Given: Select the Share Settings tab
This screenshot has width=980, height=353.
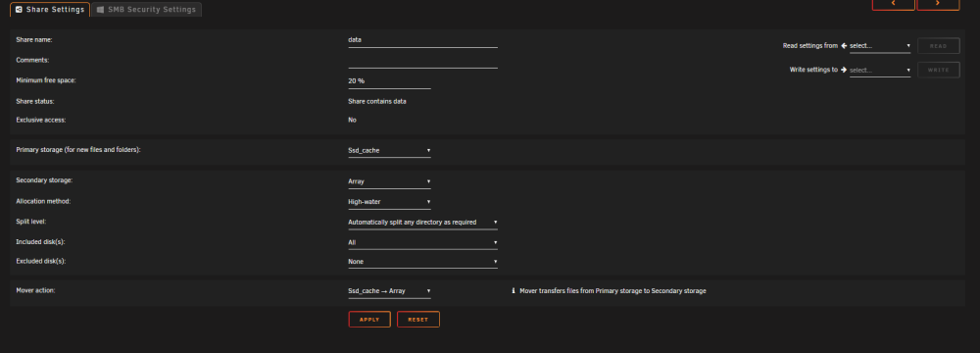Looking at the screenshot, I should pyautogui.click(x=50, y=10).
